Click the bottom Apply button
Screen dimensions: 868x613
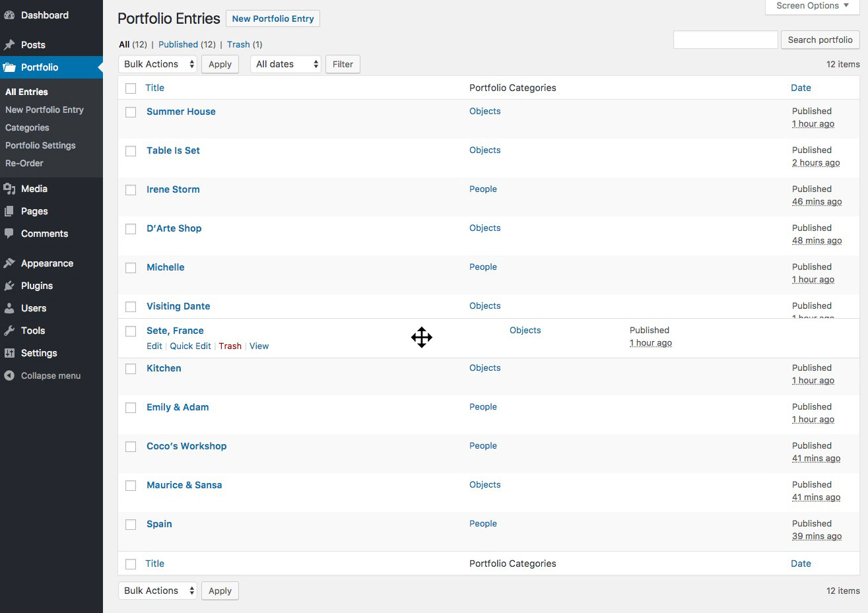tap(220, 591)
